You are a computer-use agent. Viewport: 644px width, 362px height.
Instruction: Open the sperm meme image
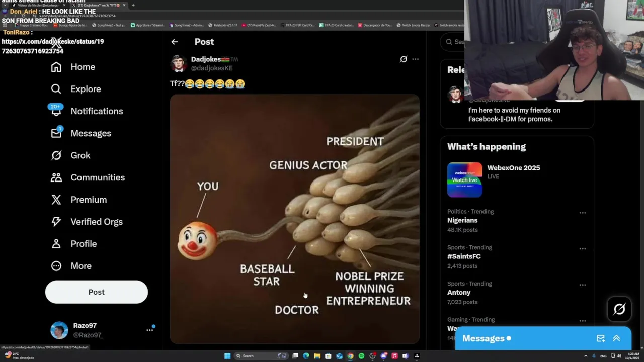point(295,219)
